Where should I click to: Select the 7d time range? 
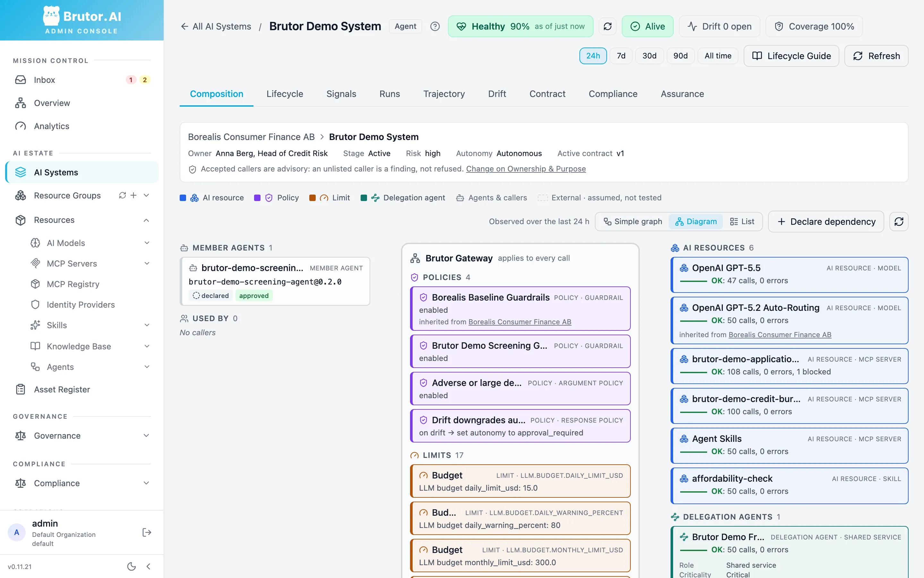[x=621, y=56]
